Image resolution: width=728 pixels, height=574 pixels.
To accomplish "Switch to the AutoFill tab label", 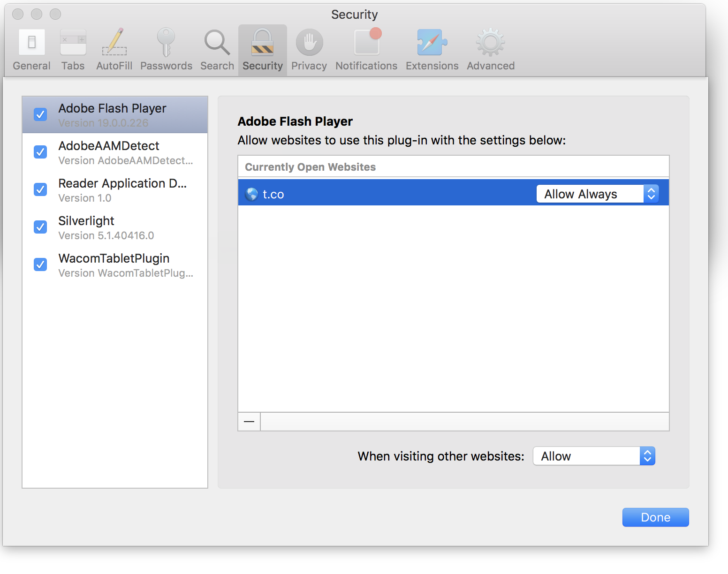I will coord(114,66).
